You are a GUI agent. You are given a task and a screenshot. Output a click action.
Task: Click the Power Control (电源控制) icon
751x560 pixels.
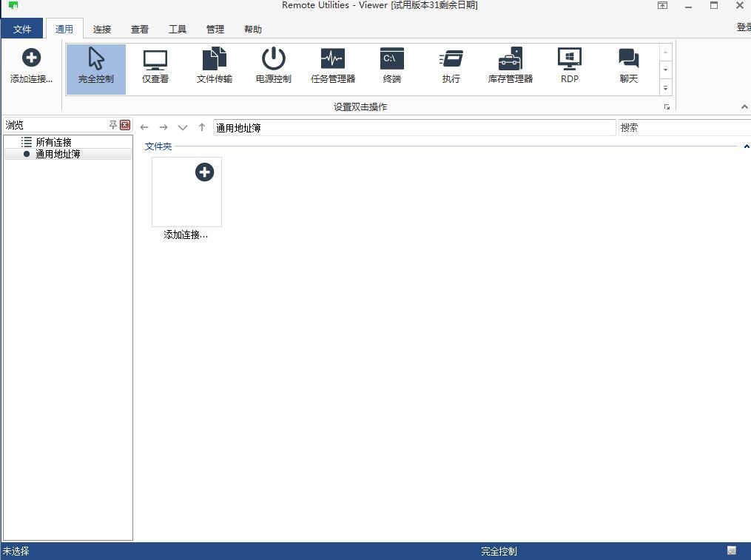[273, 67]
